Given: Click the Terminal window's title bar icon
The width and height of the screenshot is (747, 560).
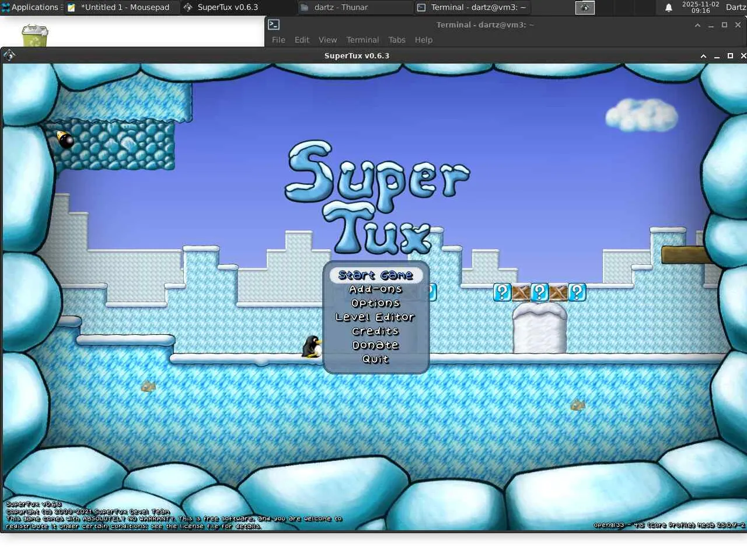Looking at the screenshot, I should click(274, 24).
